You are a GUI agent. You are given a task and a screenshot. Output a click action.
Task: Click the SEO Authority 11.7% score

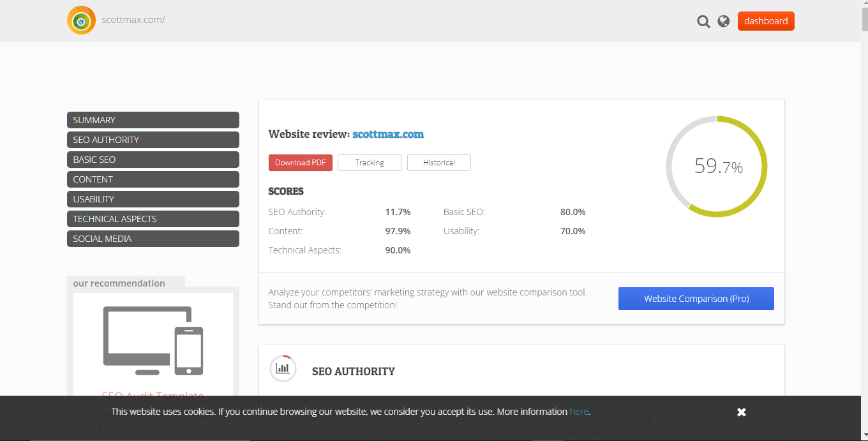398,212
